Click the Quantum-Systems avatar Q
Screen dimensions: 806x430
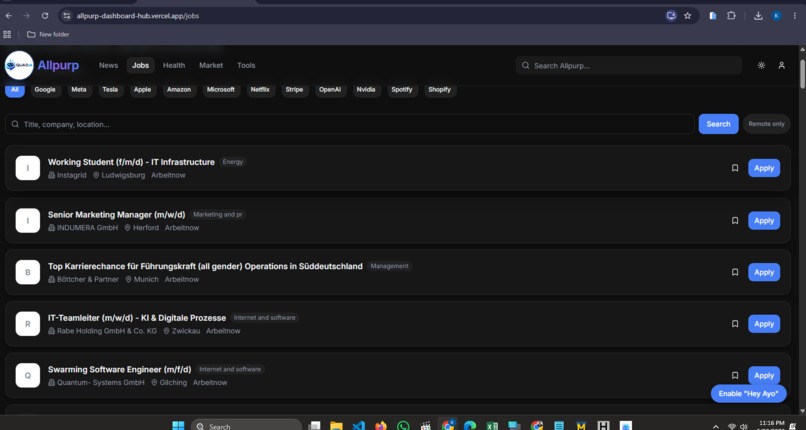pyautogui.click(x=28, y=376)
